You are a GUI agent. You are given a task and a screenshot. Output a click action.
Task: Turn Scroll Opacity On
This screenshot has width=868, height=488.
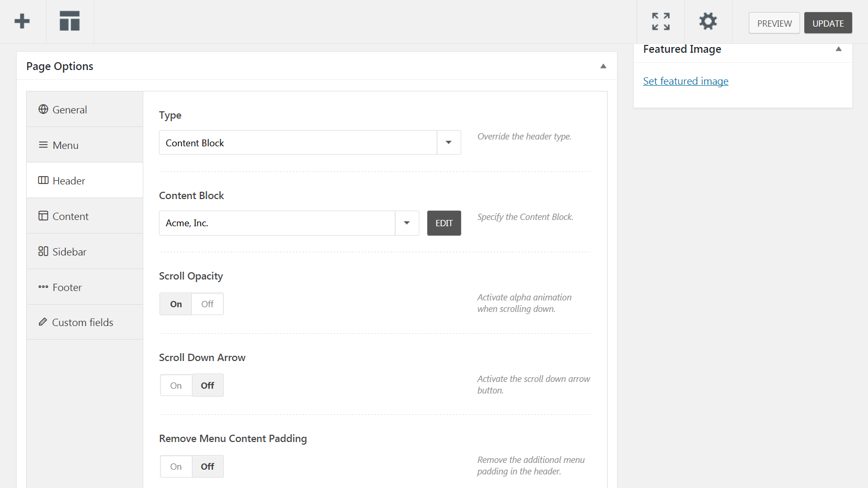(176, 304)
